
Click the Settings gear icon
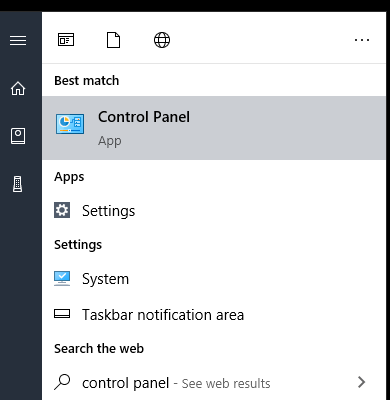[x=62, y=210]
